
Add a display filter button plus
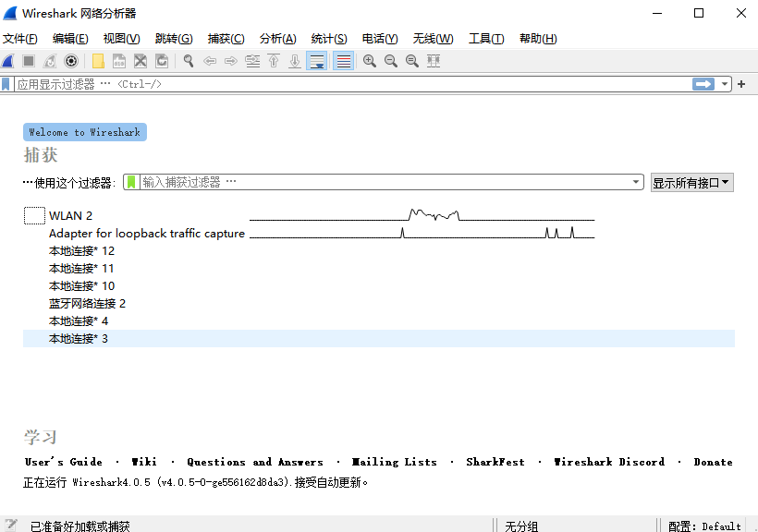[741, 84]
